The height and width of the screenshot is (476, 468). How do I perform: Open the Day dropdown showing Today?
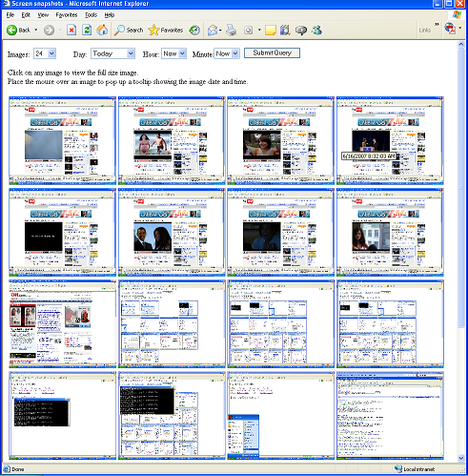click(112, 53)
